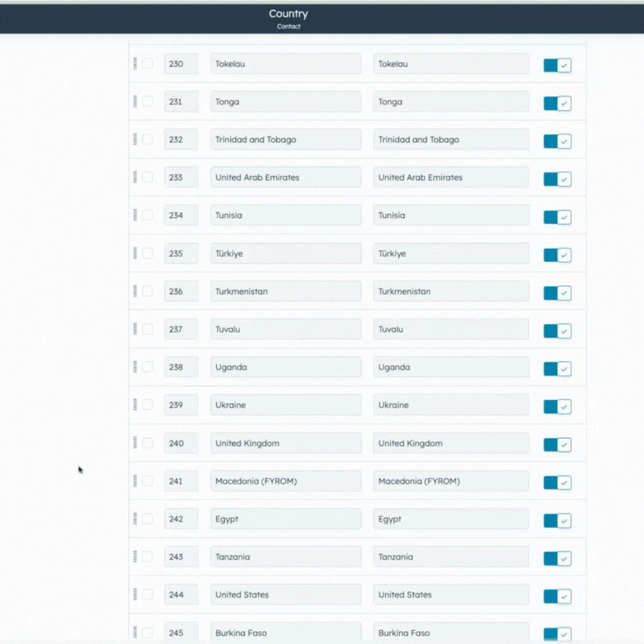
Task: Switch off the Egypt toggle
Action: pyautogui.click(x=557, y=520)
